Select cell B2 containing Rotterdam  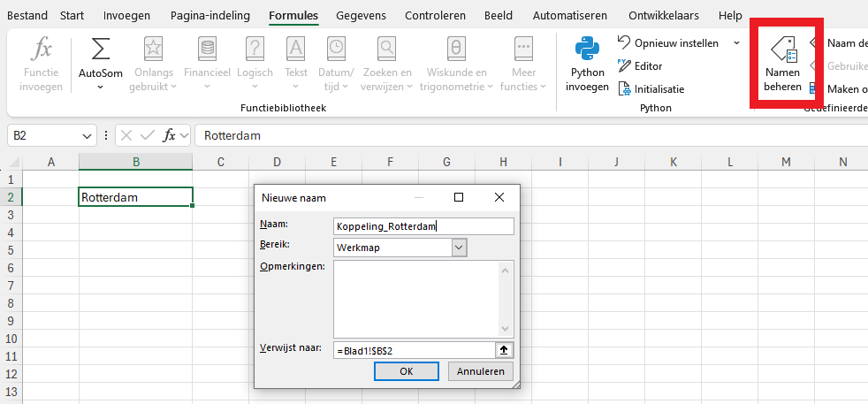[x=135, y=197]
